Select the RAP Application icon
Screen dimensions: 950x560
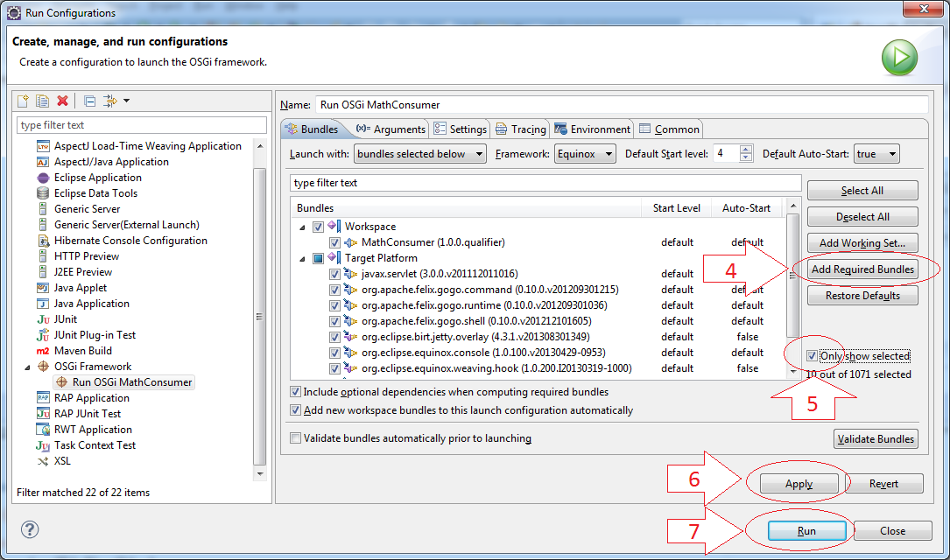click(43, 398)
